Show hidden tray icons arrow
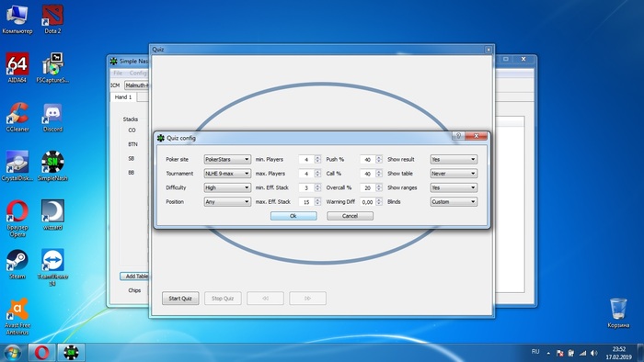This screenshot has width=644, height=362. pyautogui.click(x=548, y=353)
